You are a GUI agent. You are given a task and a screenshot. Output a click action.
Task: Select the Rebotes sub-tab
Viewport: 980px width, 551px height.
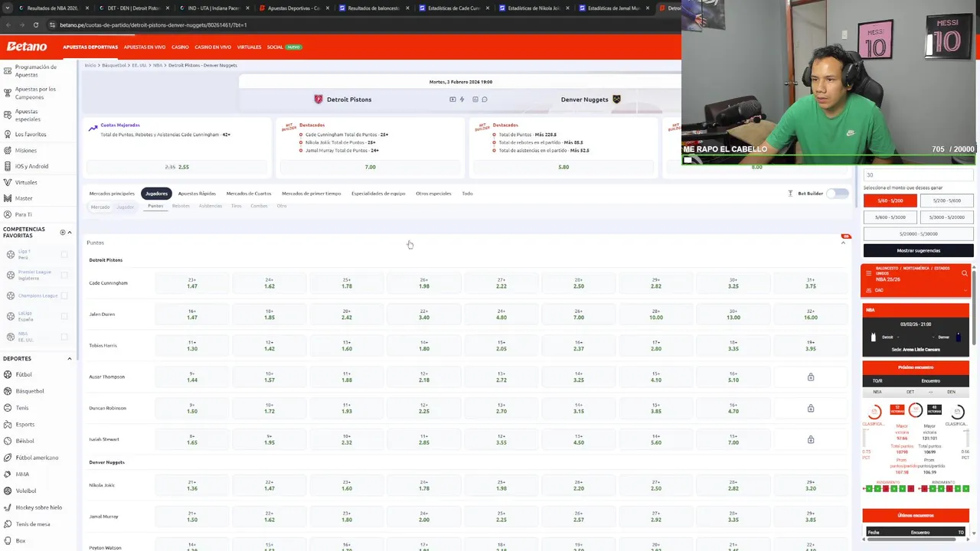pos(181,206)
